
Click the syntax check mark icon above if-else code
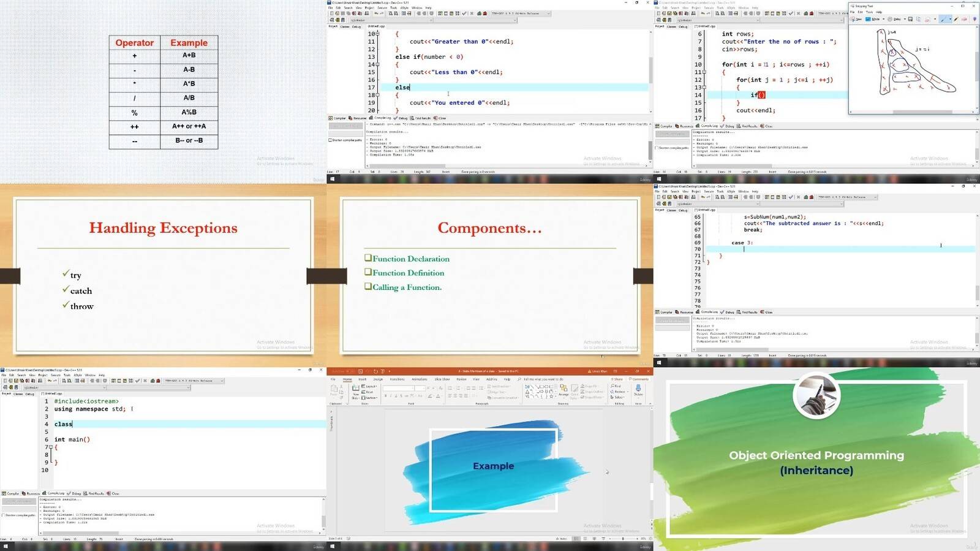(464, 13)
